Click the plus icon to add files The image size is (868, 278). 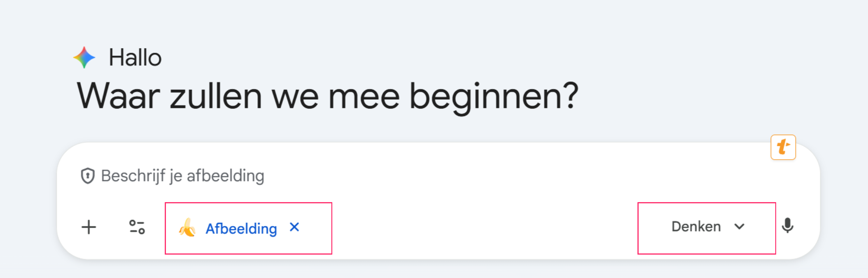[89, 227]
